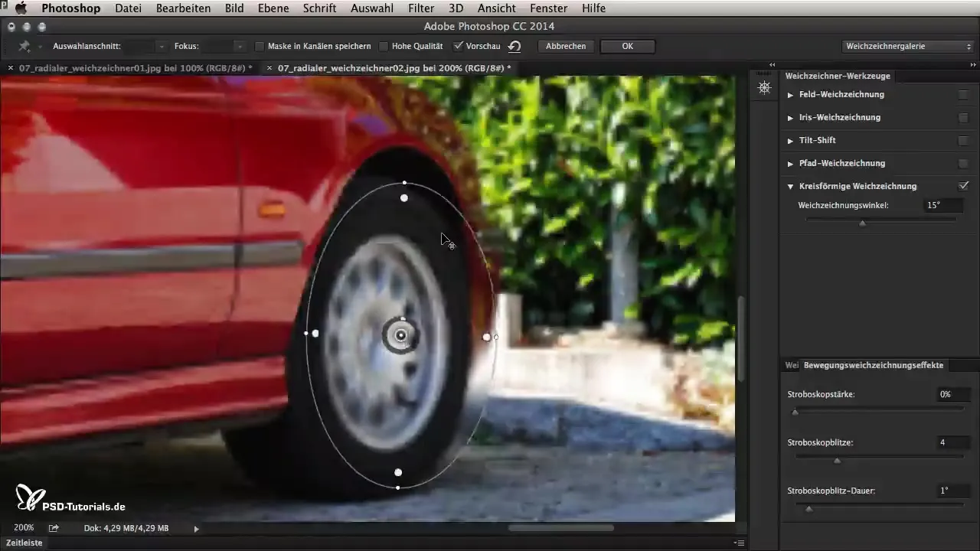Viewport: 980px width, 551px height.
Task: Expand the Pfad-Weichzeichnung section
Action: 790,164
